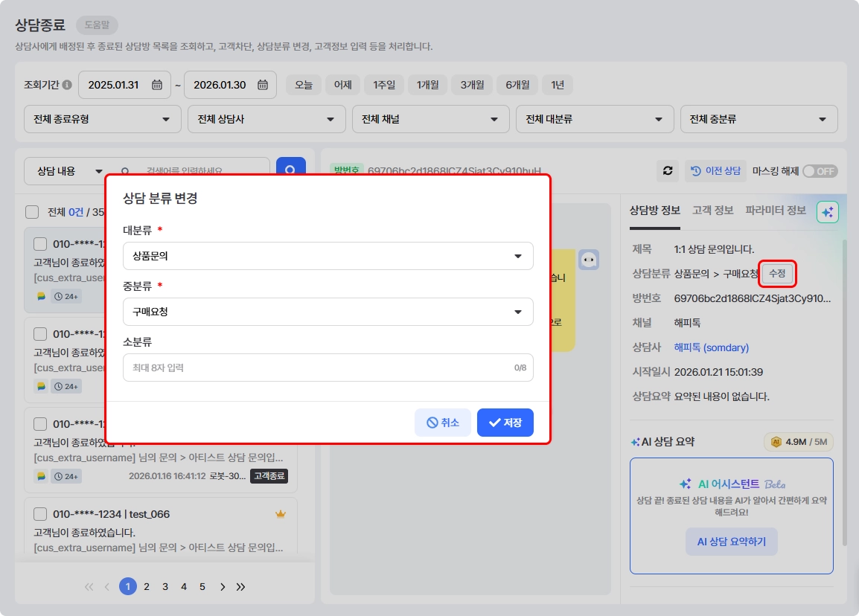Click the blue search magnifier button
Screen dimensions: 859x616
pos(290,167)
